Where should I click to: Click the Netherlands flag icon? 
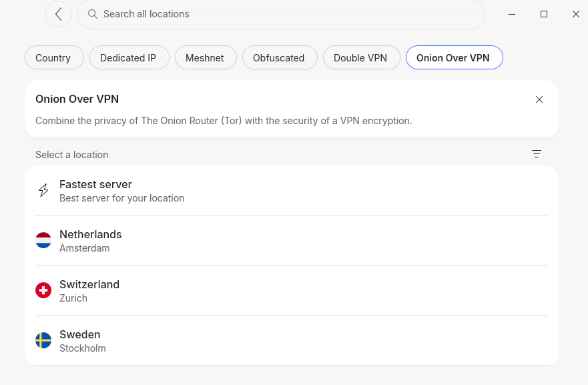pos(43,240)
